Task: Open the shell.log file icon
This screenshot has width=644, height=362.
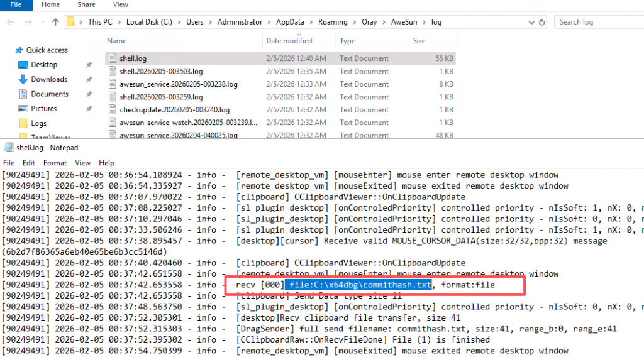Action: (x=113, y=58)
